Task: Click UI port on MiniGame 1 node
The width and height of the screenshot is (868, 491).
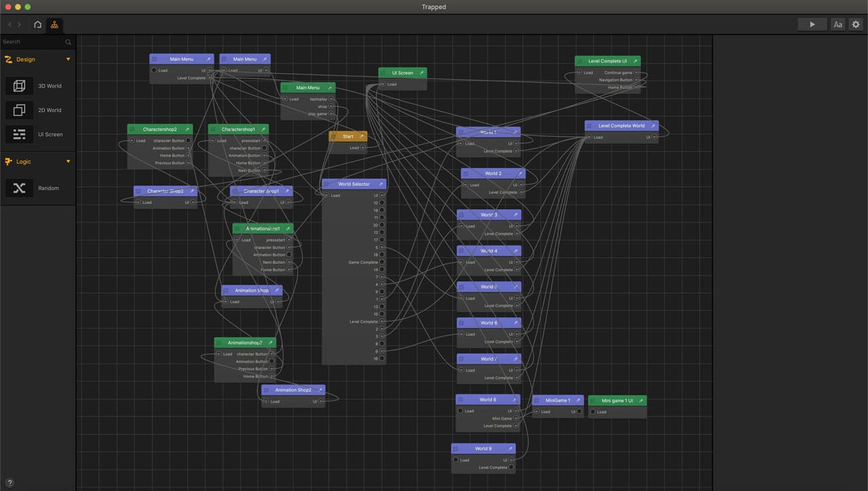Action: click(579, 412)
